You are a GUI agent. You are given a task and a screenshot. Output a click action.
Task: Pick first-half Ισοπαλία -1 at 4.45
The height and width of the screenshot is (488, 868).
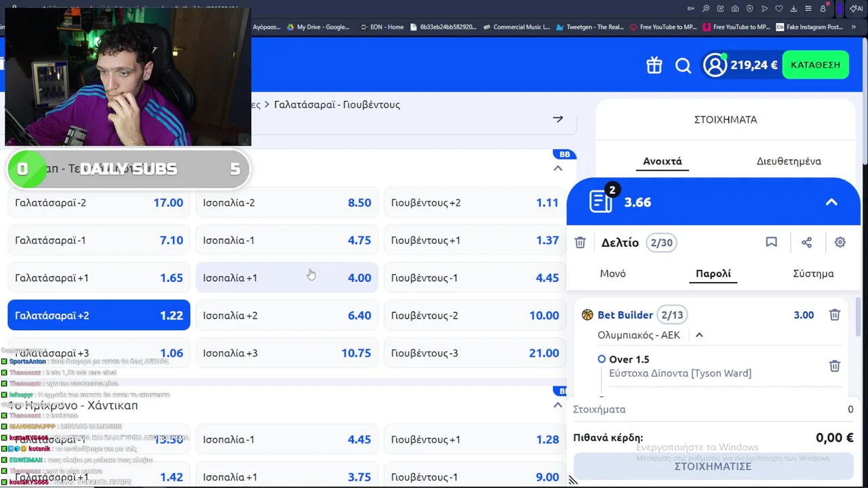coord(287,439)
